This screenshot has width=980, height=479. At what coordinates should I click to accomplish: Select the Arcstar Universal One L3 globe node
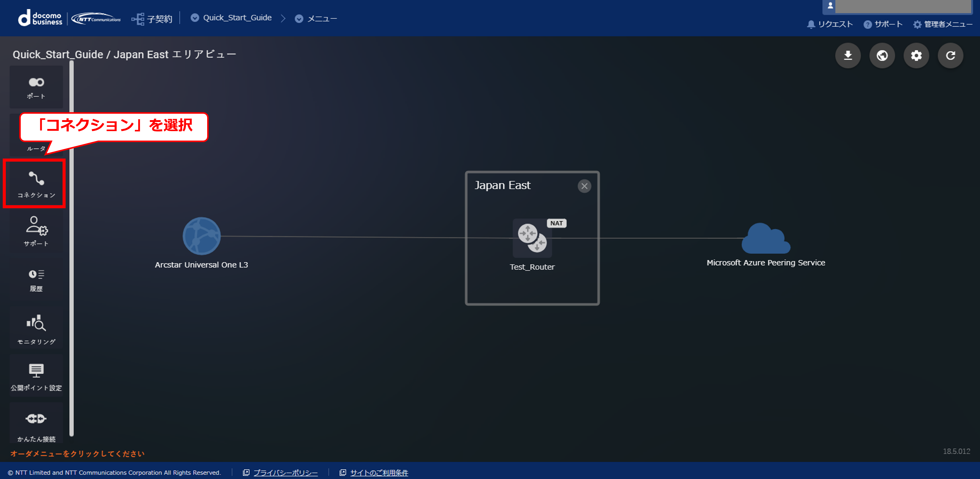[x=202, y=236]
